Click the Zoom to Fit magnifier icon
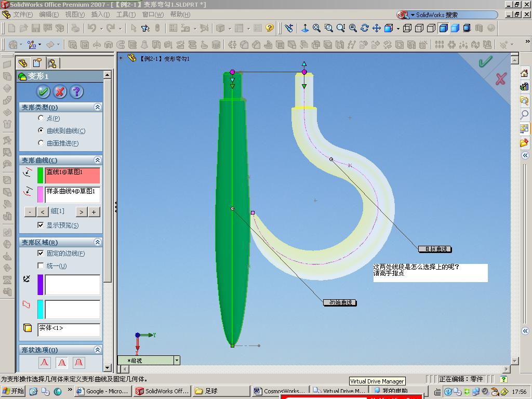Image resolution: width=532 pixels, height=399 pixels. tap(316, 28)
